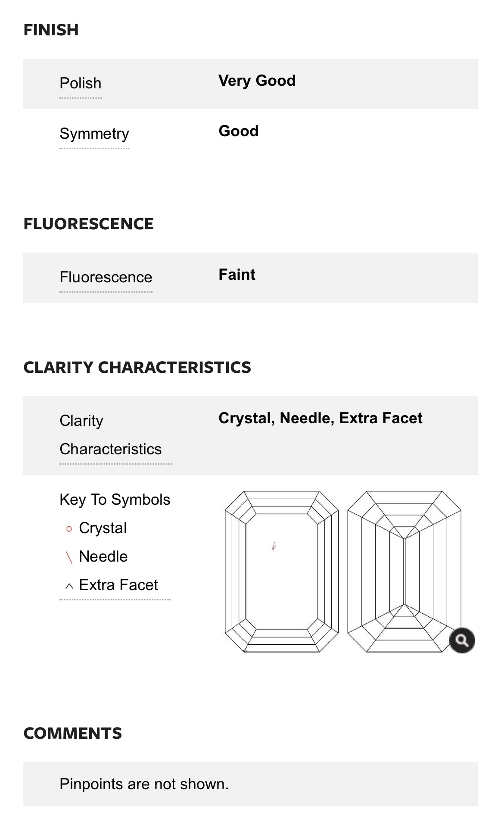Click the Extra Facet caret symbol

coord(69,586)
